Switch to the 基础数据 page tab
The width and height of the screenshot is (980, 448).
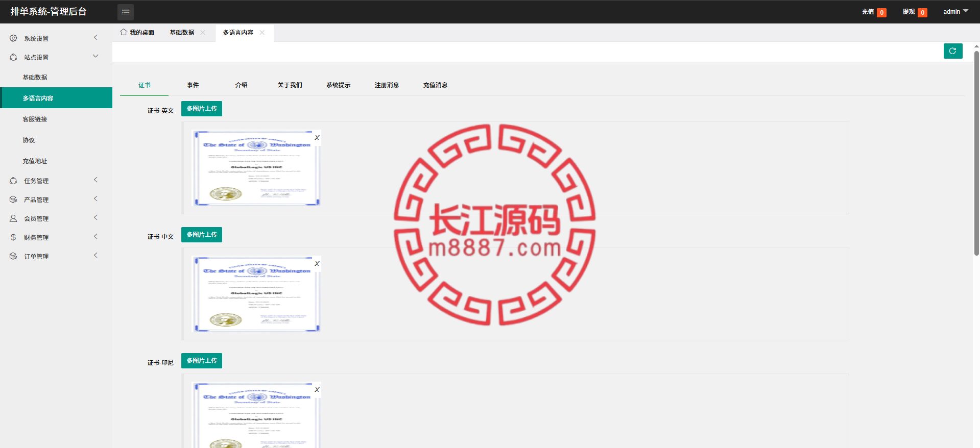coord(182,33)
